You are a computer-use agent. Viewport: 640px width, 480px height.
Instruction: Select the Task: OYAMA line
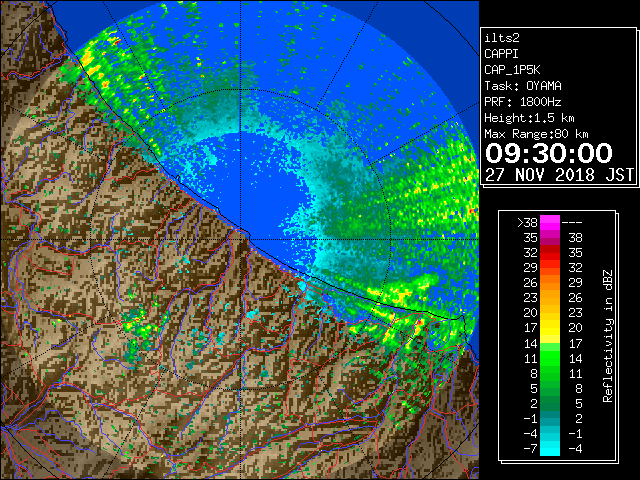[523, 86]
